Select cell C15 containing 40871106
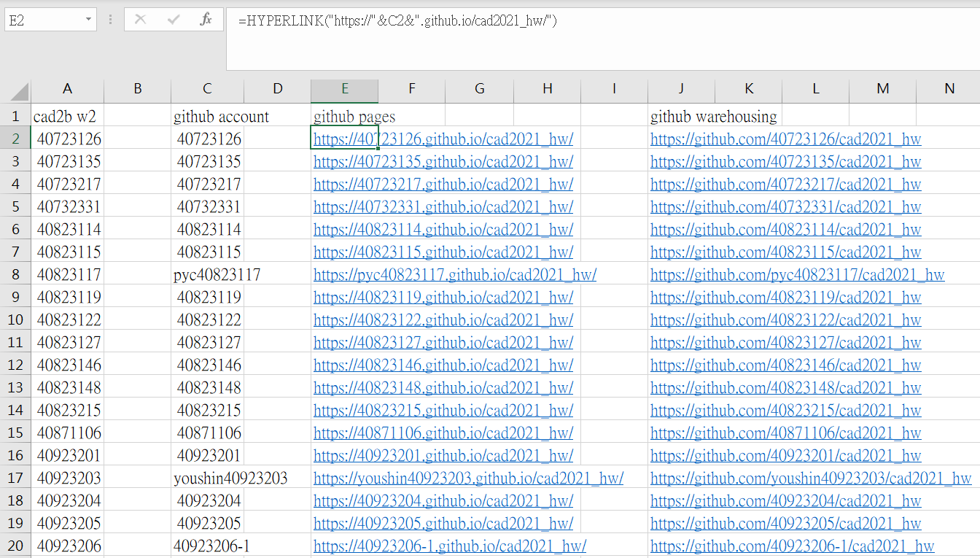 (207, 433)
